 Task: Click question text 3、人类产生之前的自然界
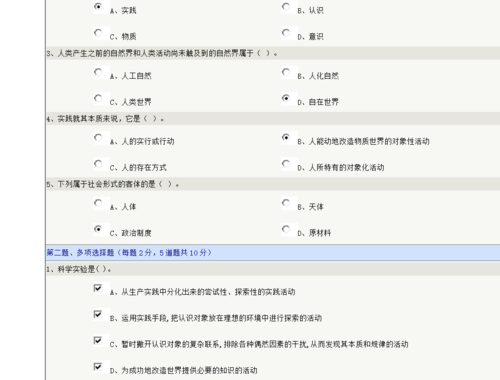162,53
